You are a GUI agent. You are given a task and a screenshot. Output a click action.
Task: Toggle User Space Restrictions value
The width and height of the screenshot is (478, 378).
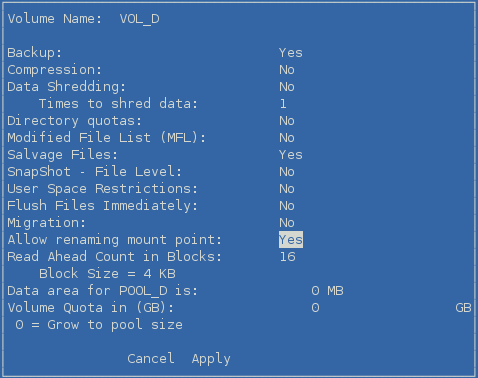click(287, 189)
